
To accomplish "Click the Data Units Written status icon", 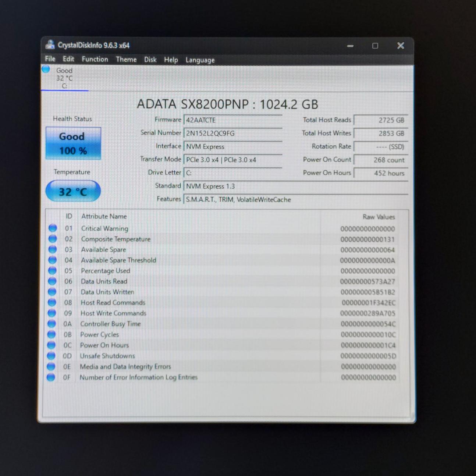I will (x=52, y=292).
